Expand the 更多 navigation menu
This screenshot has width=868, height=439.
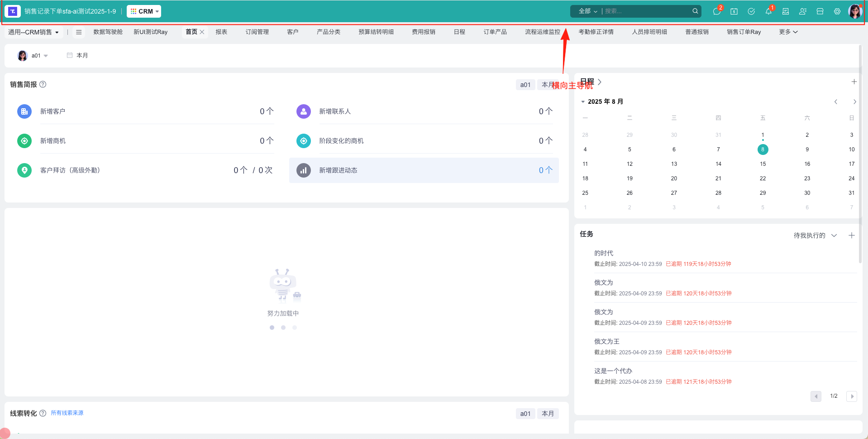(788, 32)
